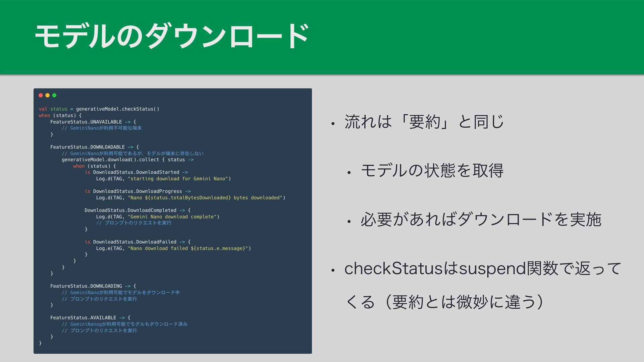Click the slide title モデルのダウンロード
The image size is (644, 362).
[x=171, y=36]
